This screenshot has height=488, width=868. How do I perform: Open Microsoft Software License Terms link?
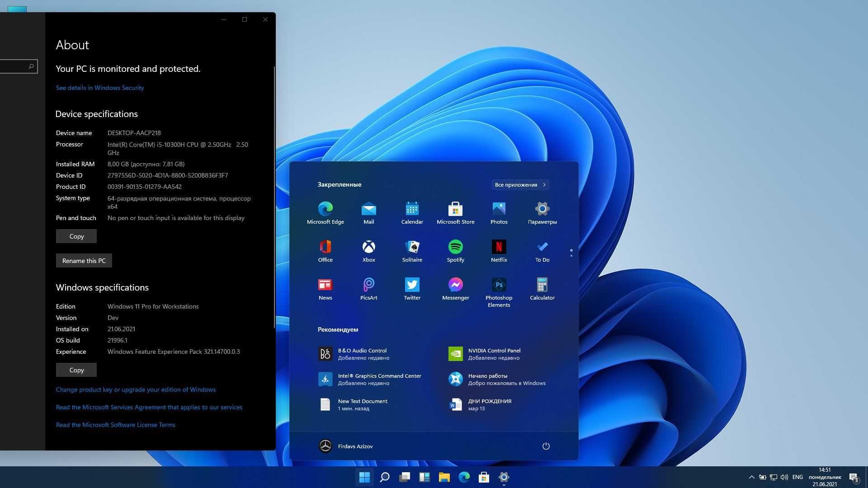point(115,425)
